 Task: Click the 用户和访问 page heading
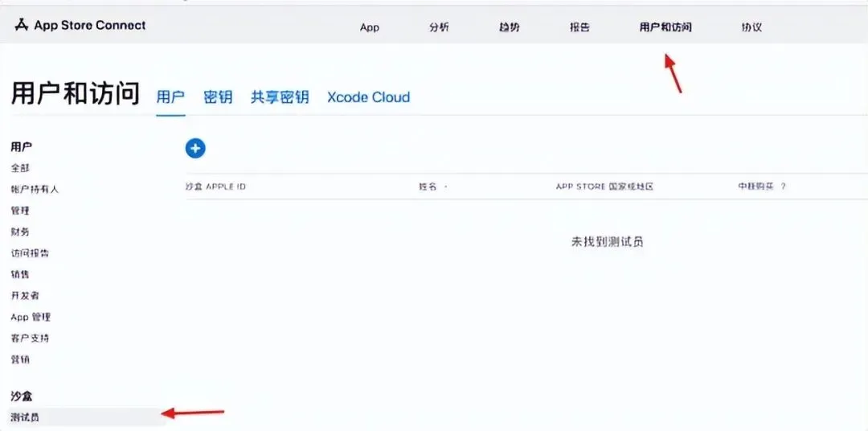coord(76,93)
